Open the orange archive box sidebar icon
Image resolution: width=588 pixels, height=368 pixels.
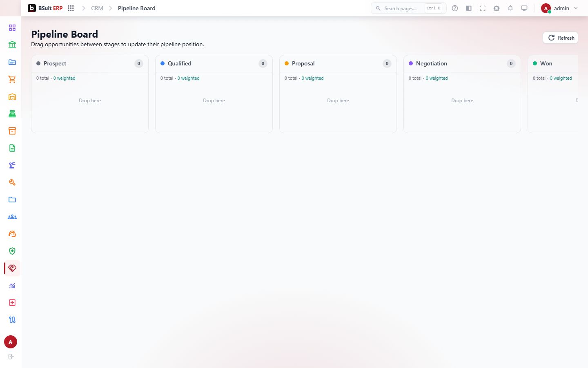click(x=12, y=131)
